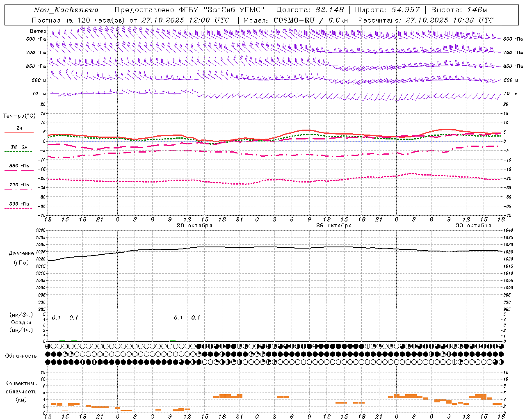Click the Широта: 54.997 value

pyautogui.click(x=387, y=10)
